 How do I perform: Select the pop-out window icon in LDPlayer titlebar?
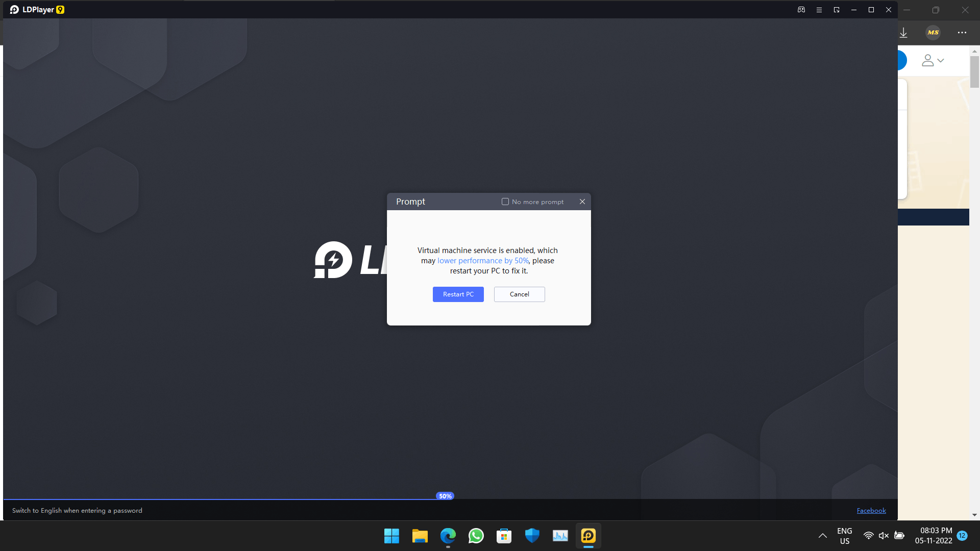coord(837,10)
